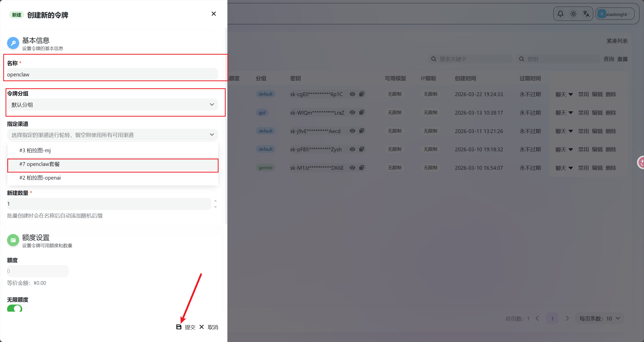Increase the new quantity stepper
644x342 pixels.
click(215, 201)
